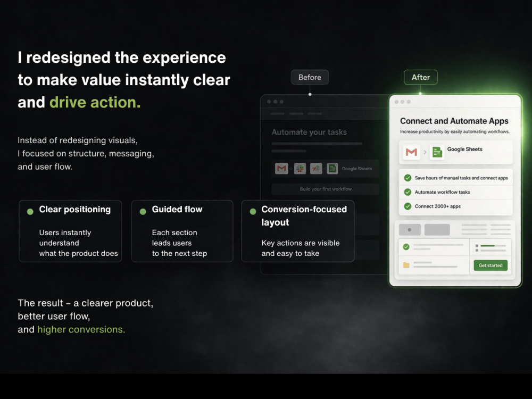Viewport: 532px width, 399px height.
Task: Click the grey button with dot in After mockup
Action: 410,230
